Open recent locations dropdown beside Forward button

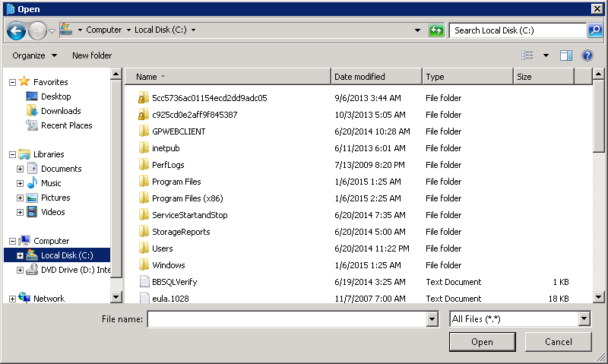coord(52,30)
